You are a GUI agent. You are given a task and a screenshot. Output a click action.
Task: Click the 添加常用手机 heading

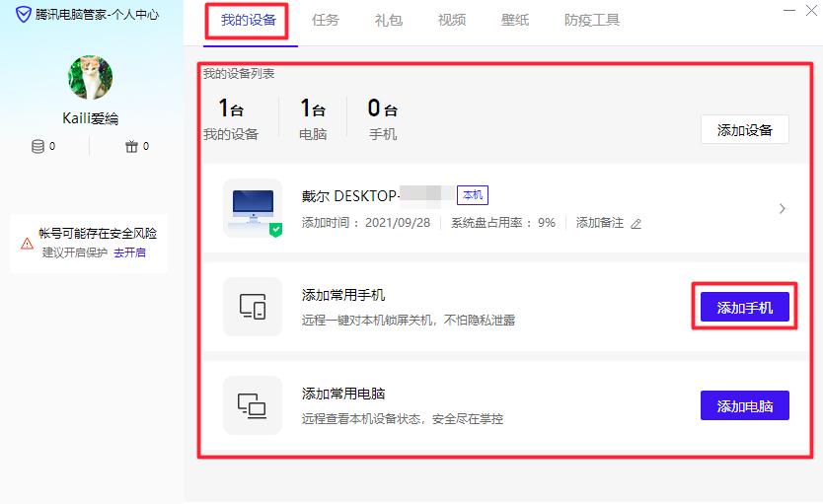point(343,295)
